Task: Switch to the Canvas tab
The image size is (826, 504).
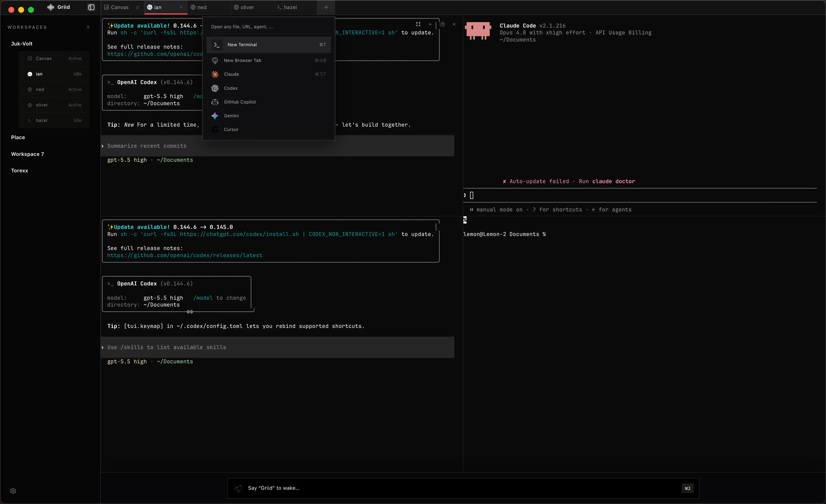Action: click(x=120, y=7)
